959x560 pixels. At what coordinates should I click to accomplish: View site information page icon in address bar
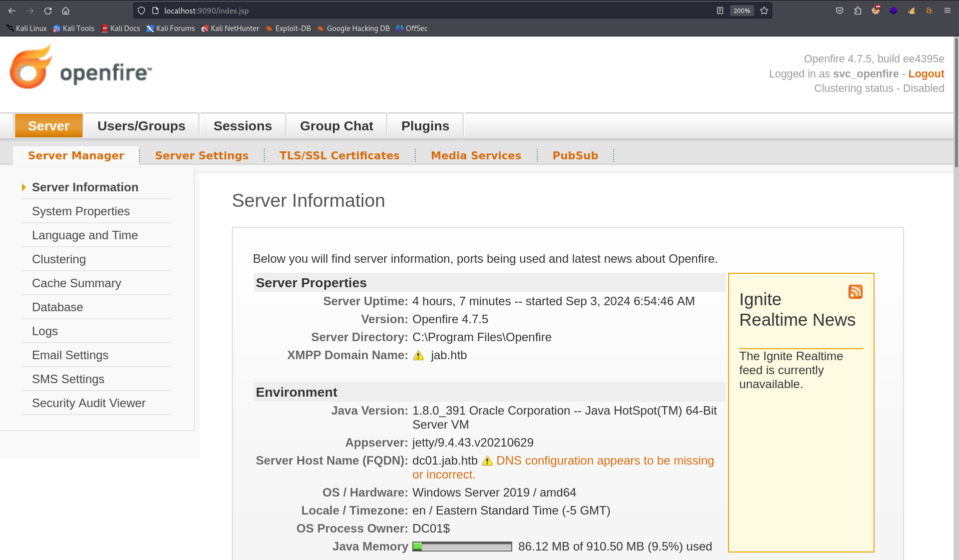[155, 10]
